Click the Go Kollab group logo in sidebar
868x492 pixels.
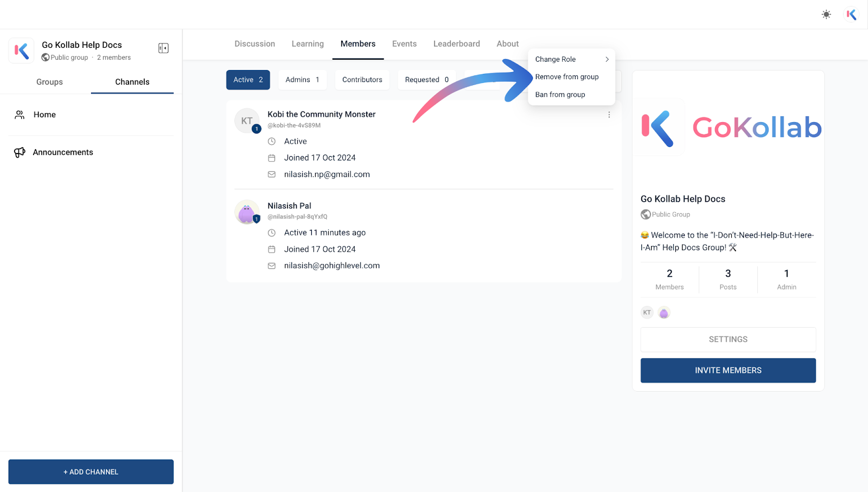(22, 51)
